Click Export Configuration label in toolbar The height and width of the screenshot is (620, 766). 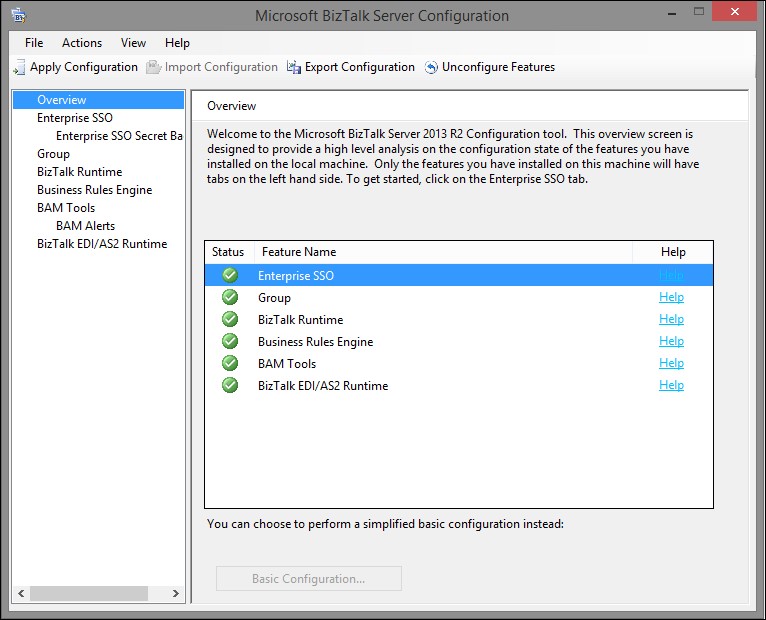tap(360, 67)
